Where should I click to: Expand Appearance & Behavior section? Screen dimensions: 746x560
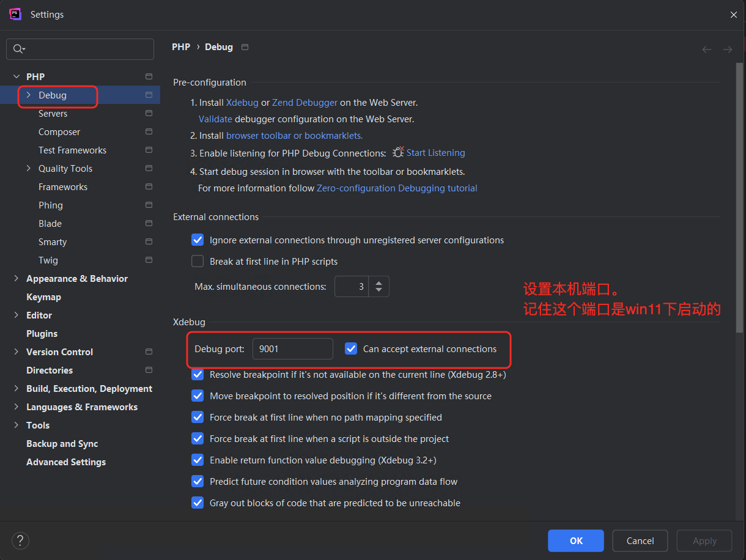pyautogui.click(x=17, y=278)
